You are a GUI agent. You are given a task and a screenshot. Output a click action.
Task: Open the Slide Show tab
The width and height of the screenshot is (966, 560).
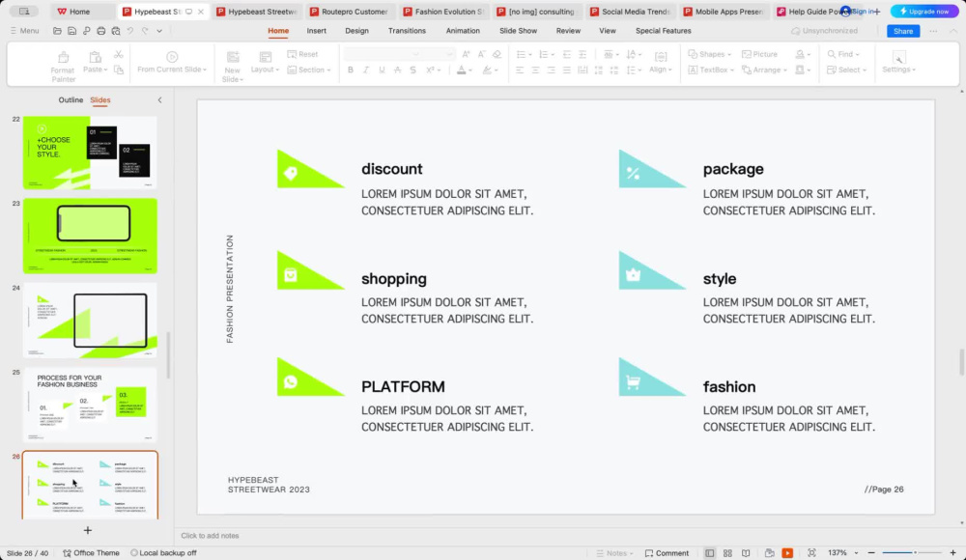518,31
